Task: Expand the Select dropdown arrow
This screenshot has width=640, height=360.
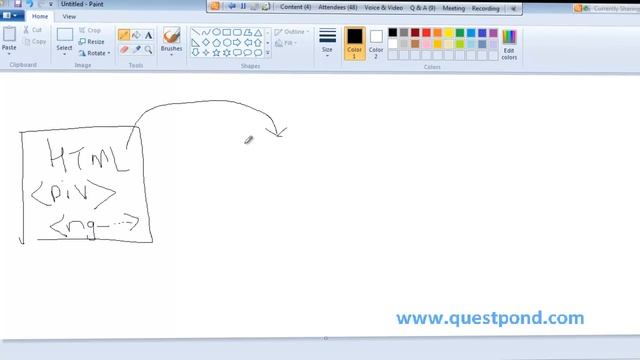Action: pos(64,54)
